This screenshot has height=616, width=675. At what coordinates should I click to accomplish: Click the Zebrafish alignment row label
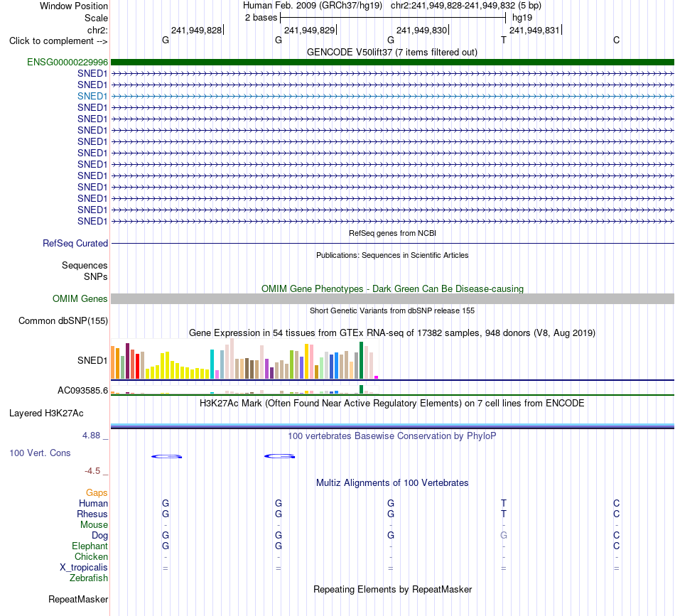coord(89,578)
